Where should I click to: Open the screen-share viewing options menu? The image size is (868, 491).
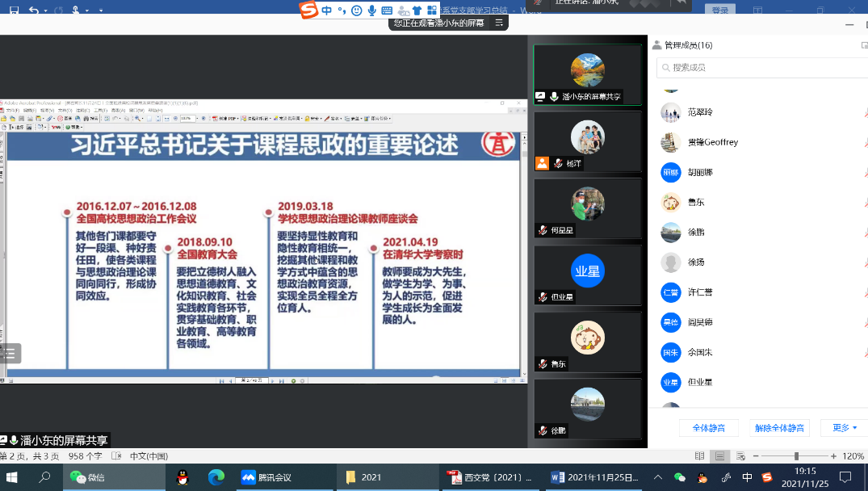point(500,23)
